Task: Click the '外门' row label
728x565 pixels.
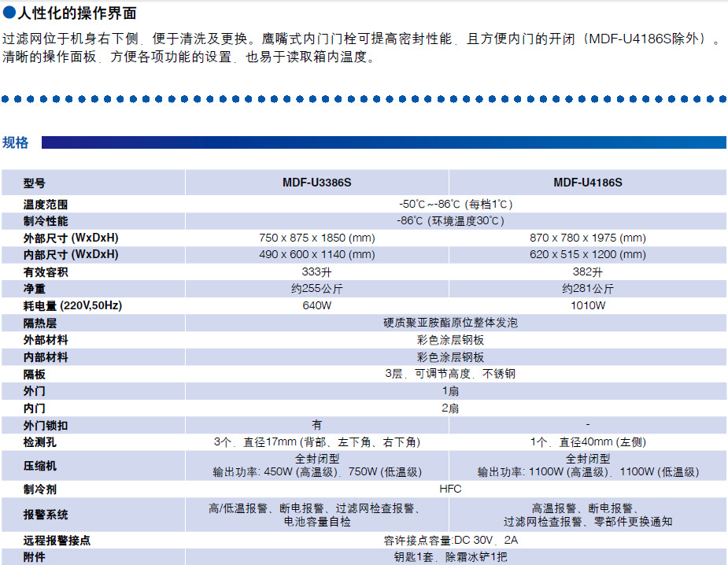Action: [35, 391]
